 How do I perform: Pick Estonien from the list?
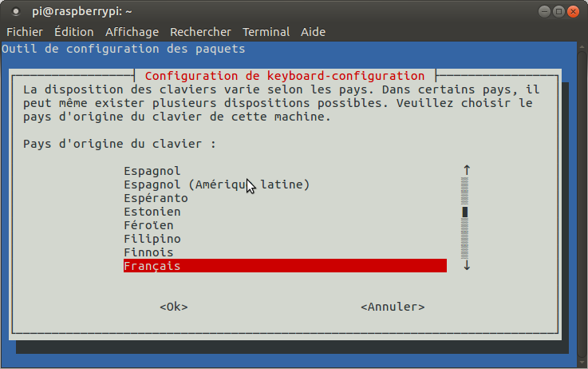tap(152, 212)
